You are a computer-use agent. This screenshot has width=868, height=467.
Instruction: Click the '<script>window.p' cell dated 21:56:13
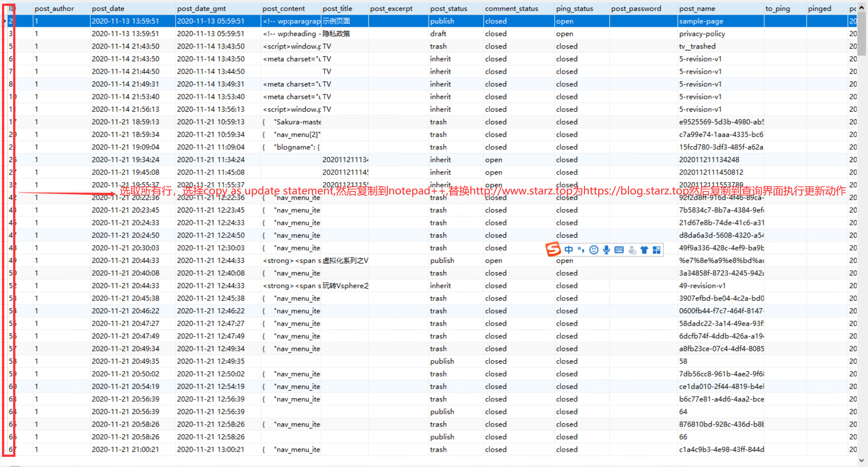pyautogui.click(x=291, y=109)
